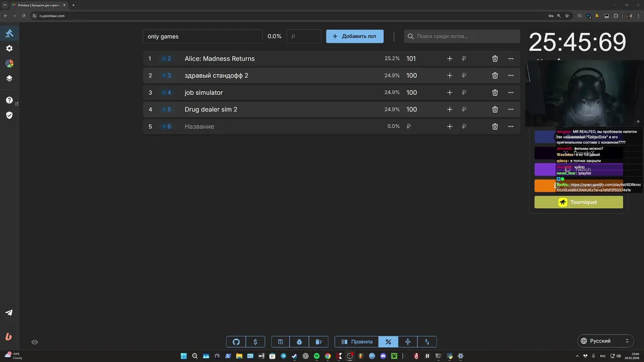The height and width of the screenshot is (362, 644).
Task: Open lot link #2
Action: tap(167, 59)
